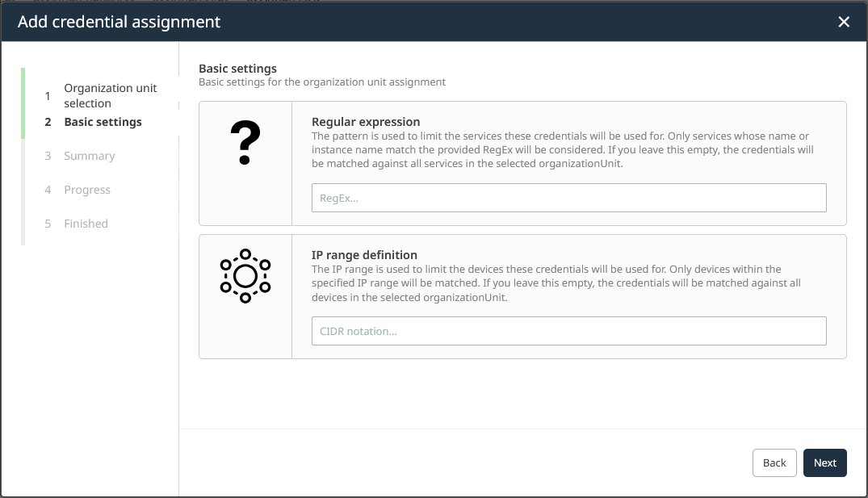Click the network nodes icon for IP range
Screen dimensions: 868x498
pyautogui.click(x=245, y=276)
